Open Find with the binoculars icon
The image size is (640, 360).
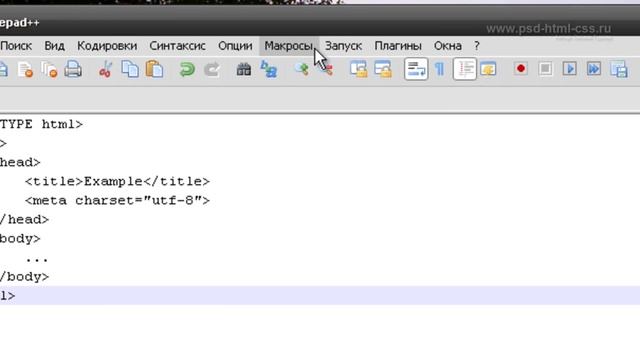point(244,69)
